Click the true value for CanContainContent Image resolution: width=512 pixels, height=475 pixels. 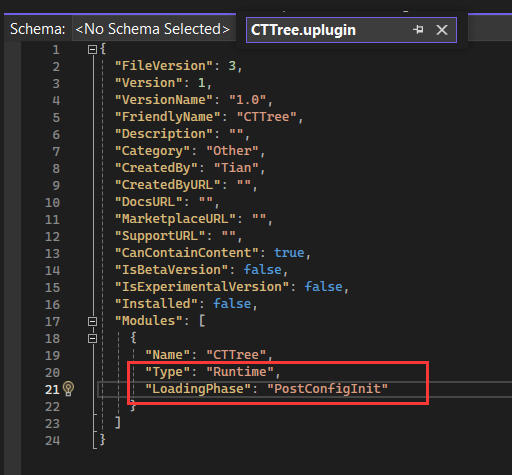click(x=289, y=253)
